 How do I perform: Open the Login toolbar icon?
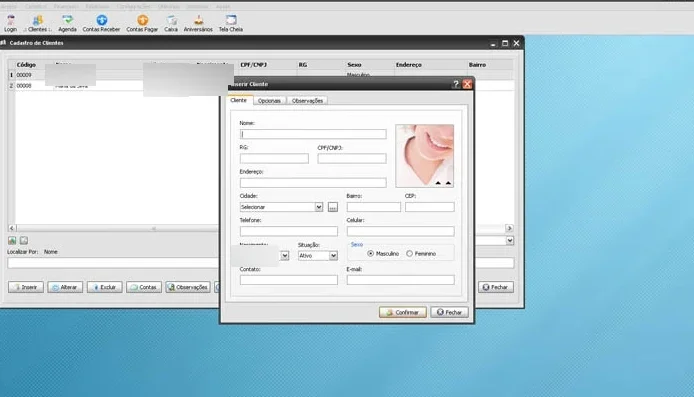[x=11, y=23]
